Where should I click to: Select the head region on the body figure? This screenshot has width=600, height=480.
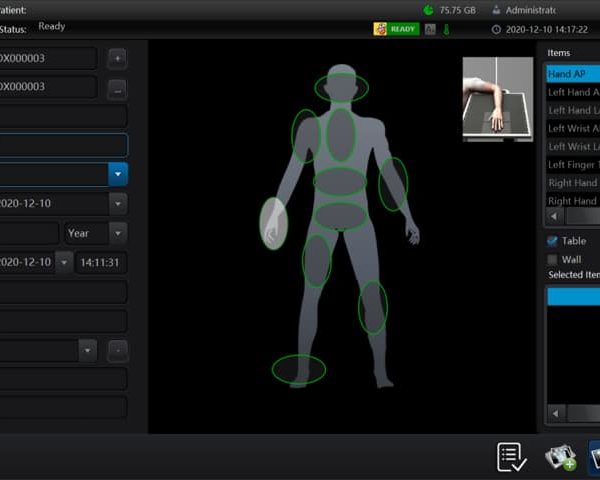pyautogui.click(x=341, y=87)
